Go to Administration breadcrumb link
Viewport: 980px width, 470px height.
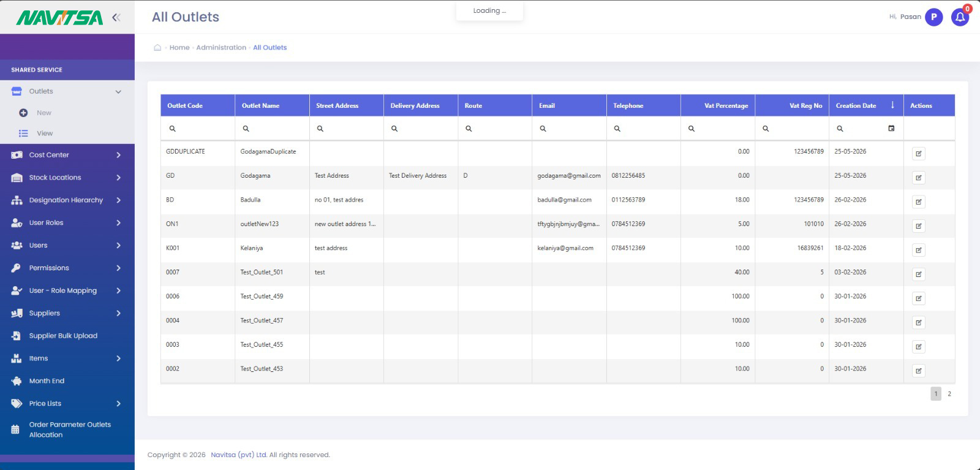click(221, 47)
